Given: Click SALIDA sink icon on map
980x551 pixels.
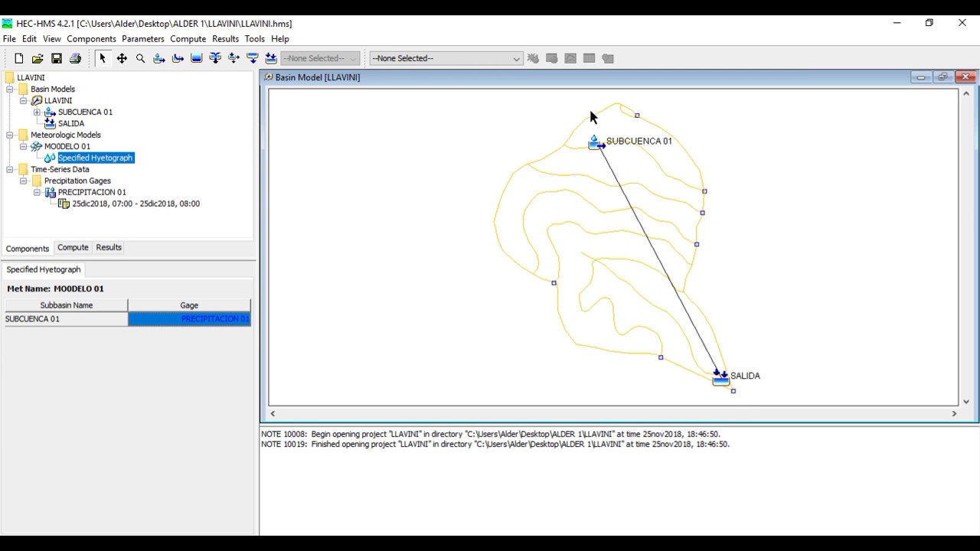Looking at the screenshot, I should 720,377.
